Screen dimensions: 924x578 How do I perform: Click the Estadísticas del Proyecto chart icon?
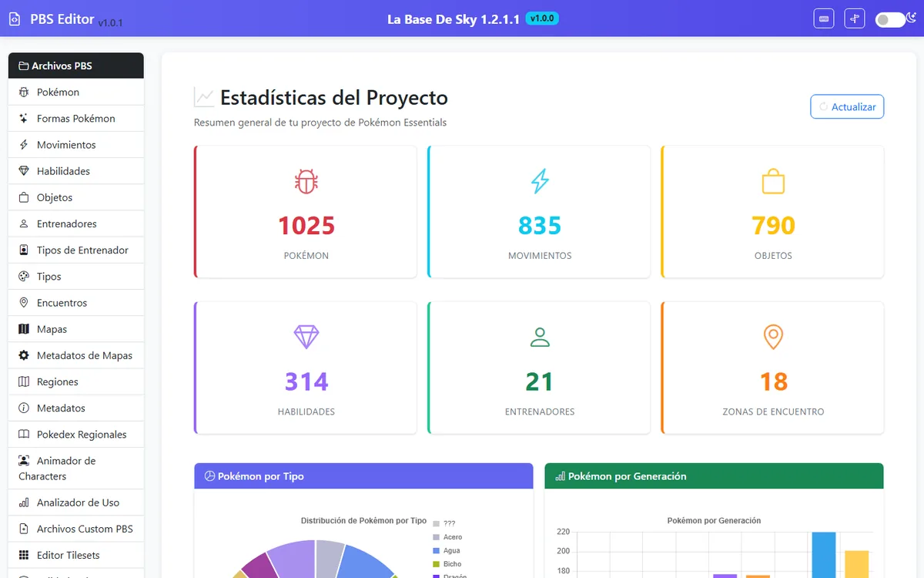[204, 98]
